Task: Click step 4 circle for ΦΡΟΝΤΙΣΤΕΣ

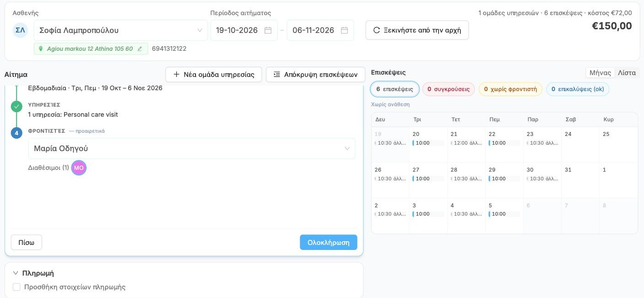Action: tap(16, 133)
